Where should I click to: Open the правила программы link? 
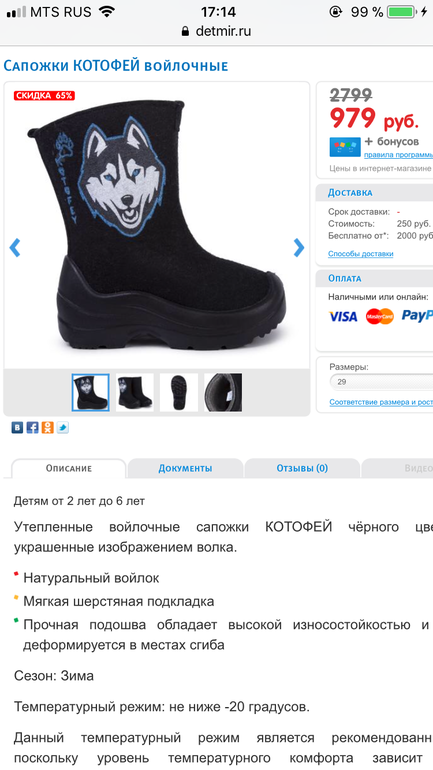[398, 155]
